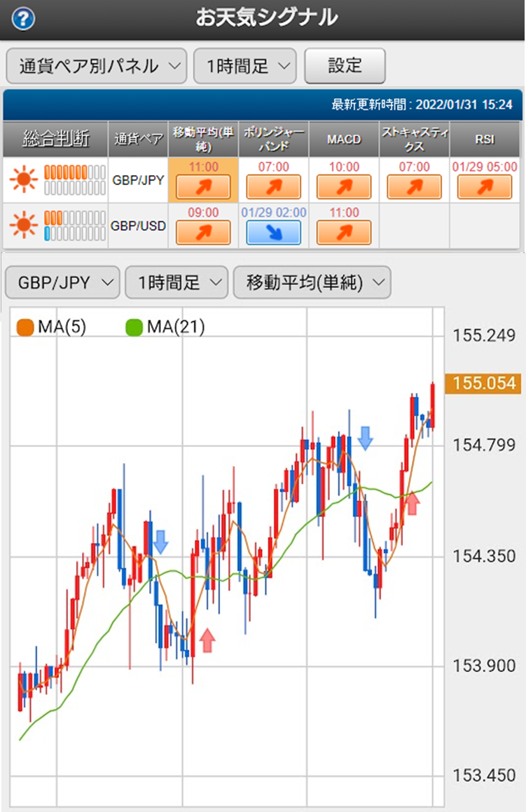Image resolution: width=526 pixels, height=812 pixels.
Task: Open the help question mark icon
Action: coord(23,19)
